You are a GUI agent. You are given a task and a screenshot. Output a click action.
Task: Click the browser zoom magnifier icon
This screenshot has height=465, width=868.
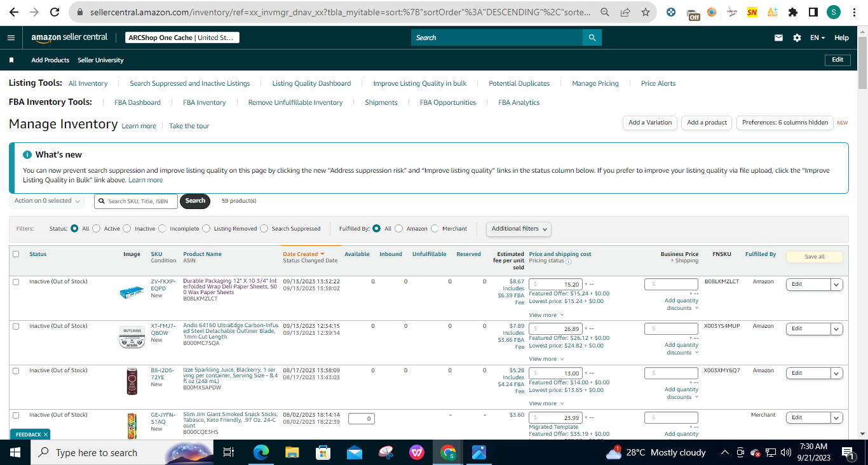605,12
